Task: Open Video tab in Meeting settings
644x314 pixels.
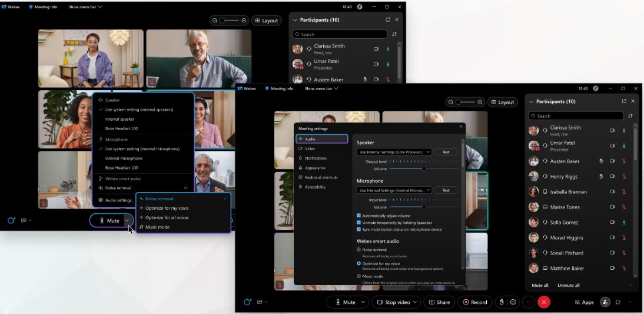Action: pos(321,148)
